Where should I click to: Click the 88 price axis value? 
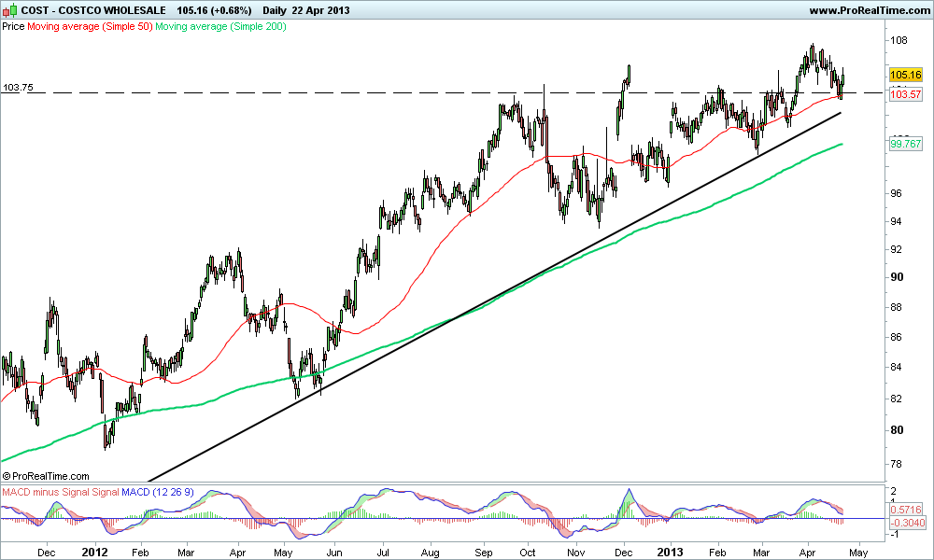(x=897, y=307)
